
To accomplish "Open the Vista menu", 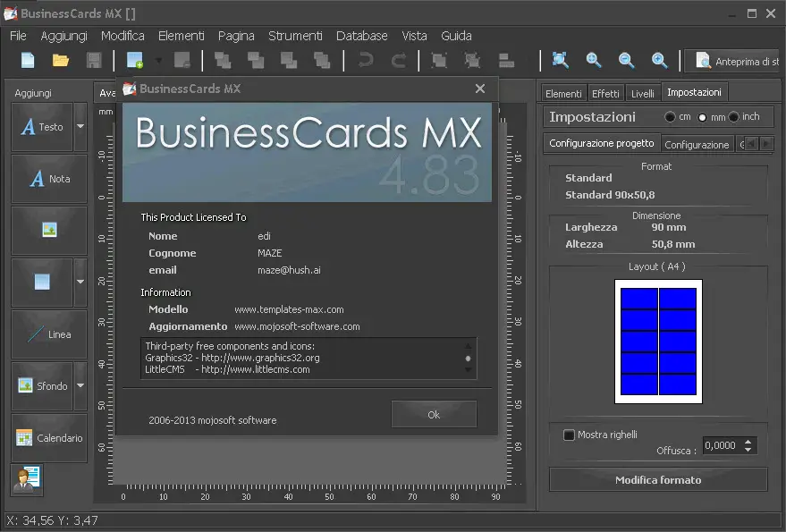I will point(415,36).
